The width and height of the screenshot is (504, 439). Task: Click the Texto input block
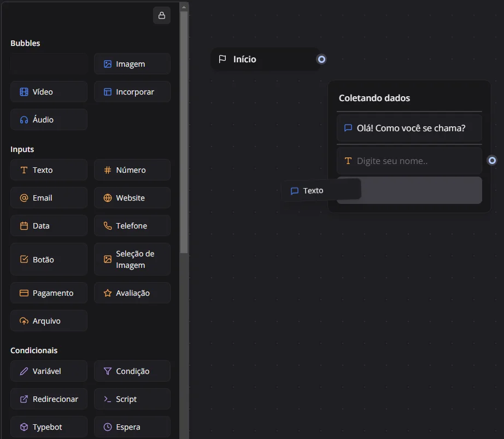(x=49, y=170)
